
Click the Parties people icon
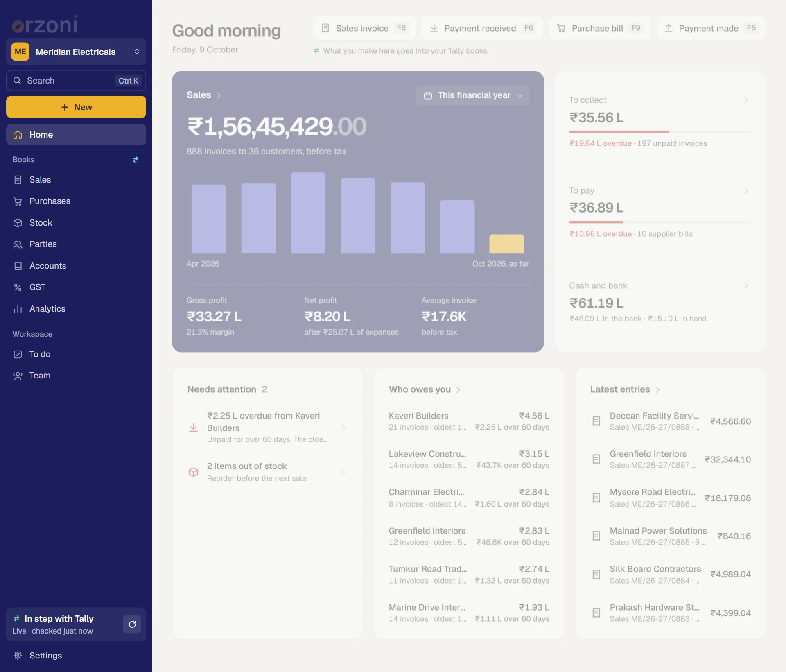[18, 244]
